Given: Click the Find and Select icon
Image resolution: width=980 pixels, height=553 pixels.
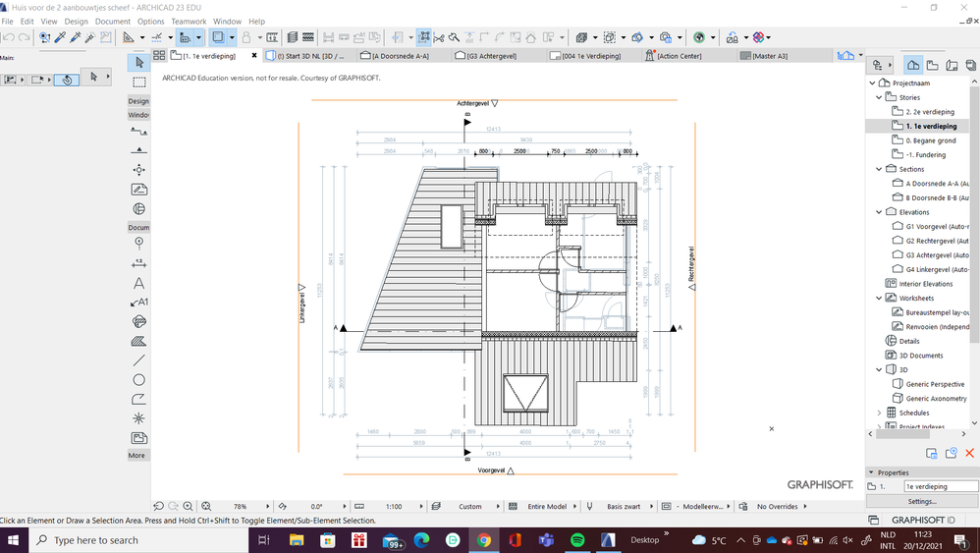Looking at the screenshot, I should pos(44,37).
